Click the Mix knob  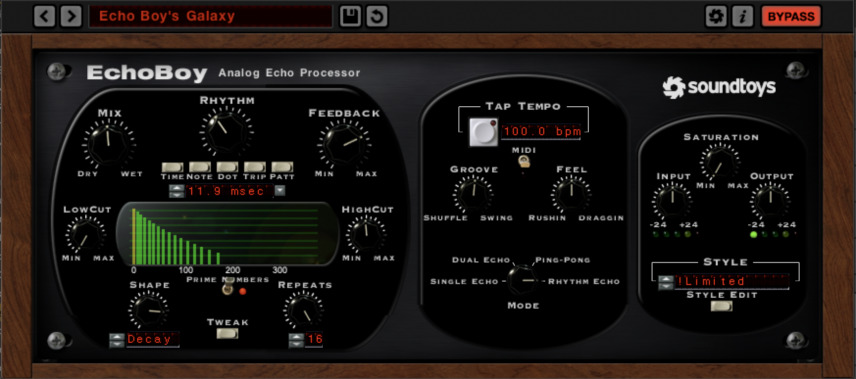(x=109, y=144)
